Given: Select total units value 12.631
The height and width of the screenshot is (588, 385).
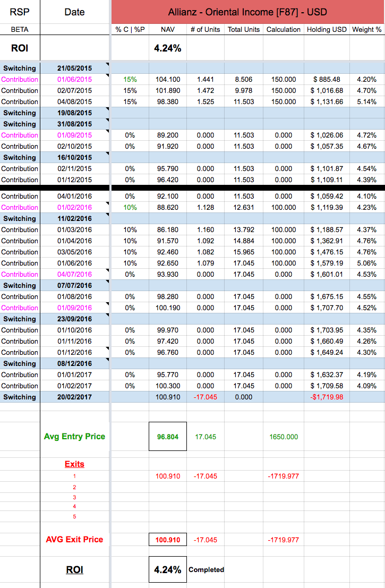Looking at the screenshot, I should [x=244, y=207].
